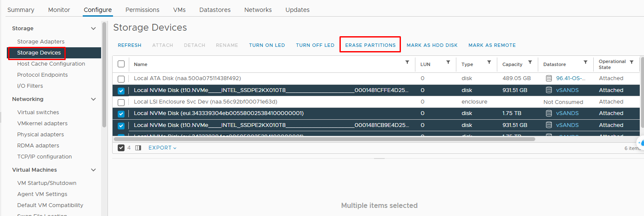This screenshot has width=644, height=216.
Task: Click Erase Partitions button
Action: pyautogui.click(x=370, y=45)
